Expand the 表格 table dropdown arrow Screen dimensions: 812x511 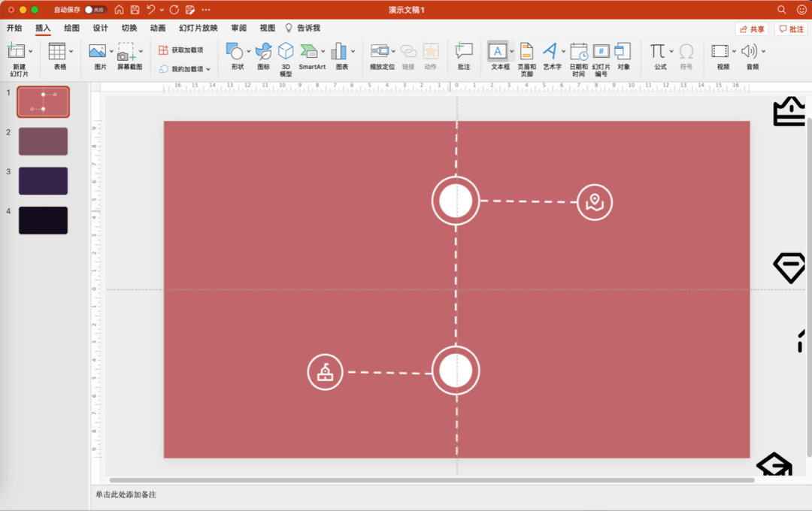pos(71,52)
